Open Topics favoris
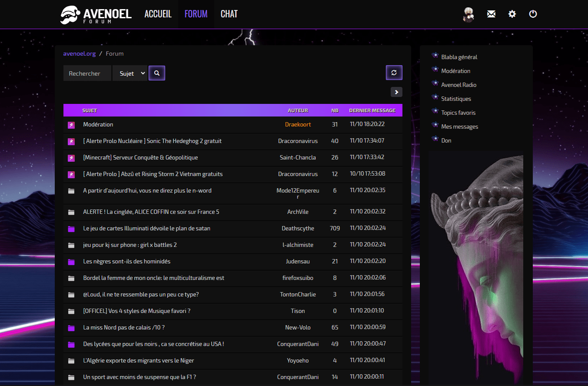Screen dimensions: 588x386 [458, 113]
